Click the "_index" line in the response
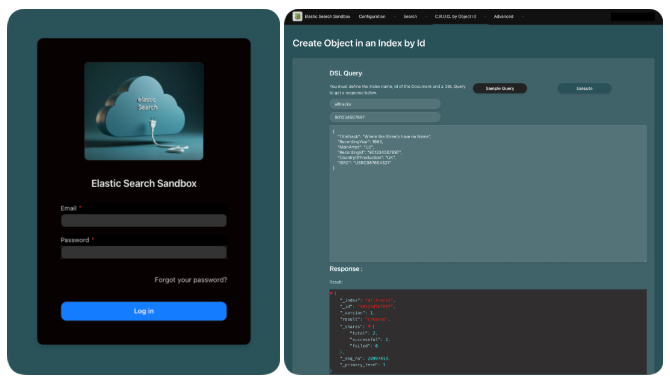This screenshot has width=670, height=382. 367,300
